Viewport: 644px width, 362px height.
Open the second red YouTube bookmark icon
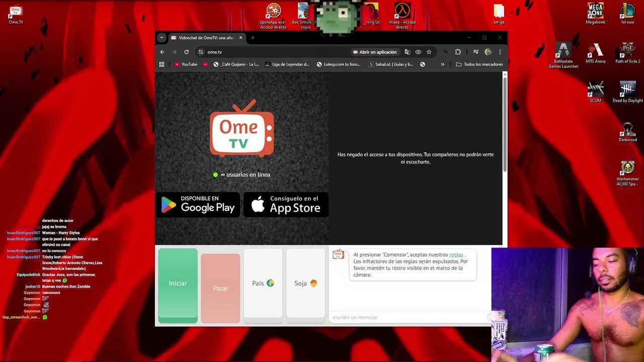pyautogui.click(x=205, y=64)
